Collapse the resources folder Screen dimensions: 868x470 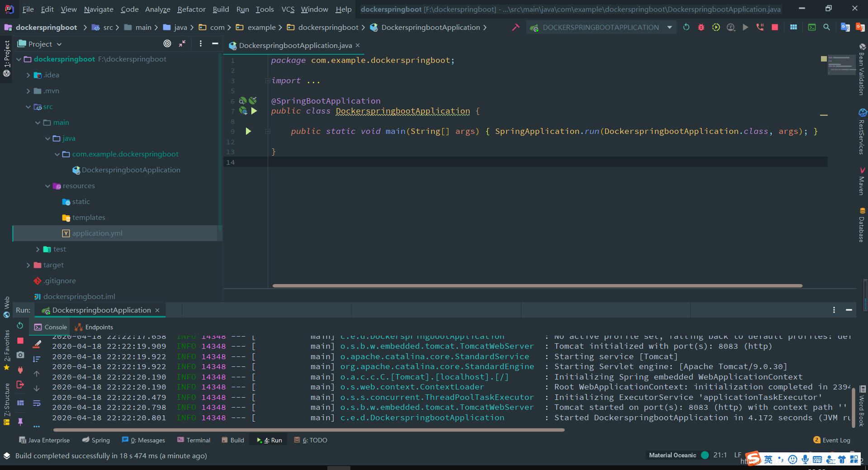(47, 186)
